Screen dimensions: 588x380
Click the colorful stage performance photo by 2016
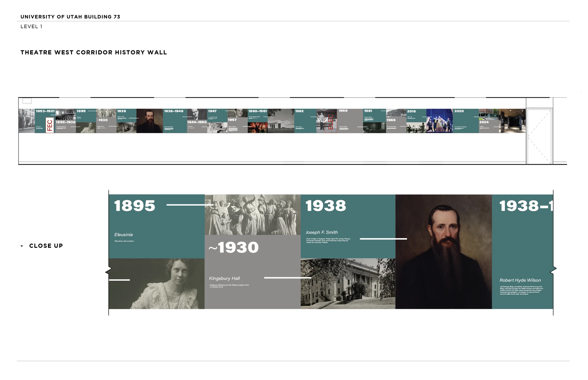click(439, 121)
